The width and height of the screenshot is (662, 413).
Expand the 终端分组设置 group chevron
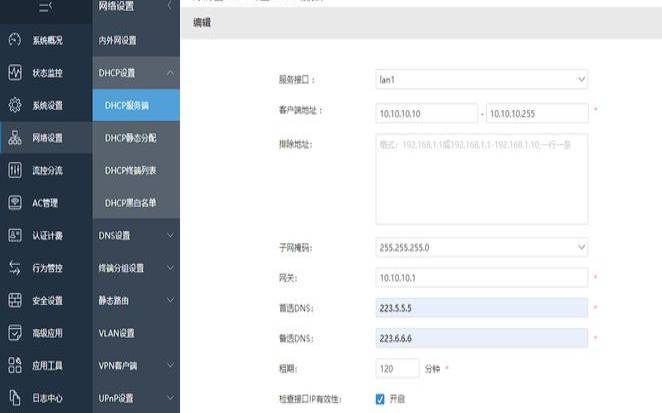[170, 268]
